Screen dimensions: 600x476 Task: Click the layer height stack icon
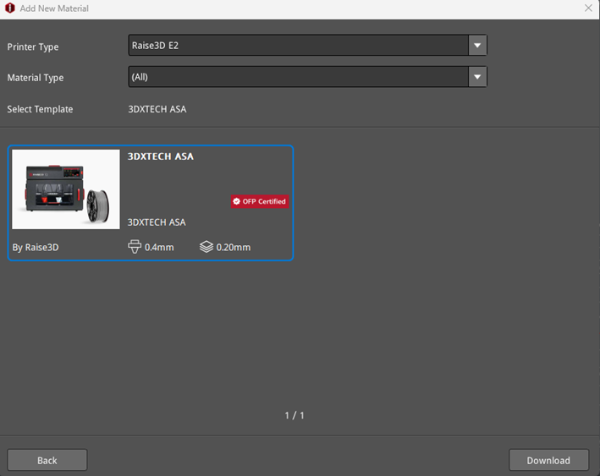point(206,247)
